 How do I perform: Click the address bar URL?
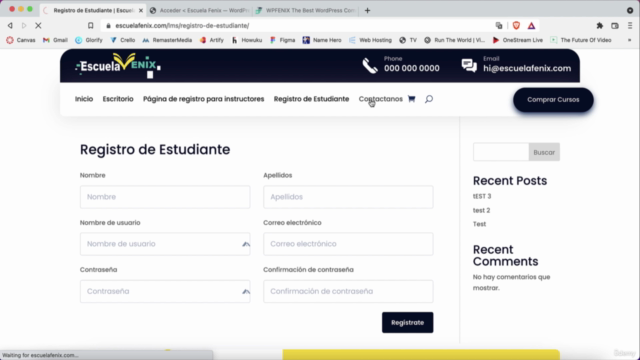coord(182,26)
